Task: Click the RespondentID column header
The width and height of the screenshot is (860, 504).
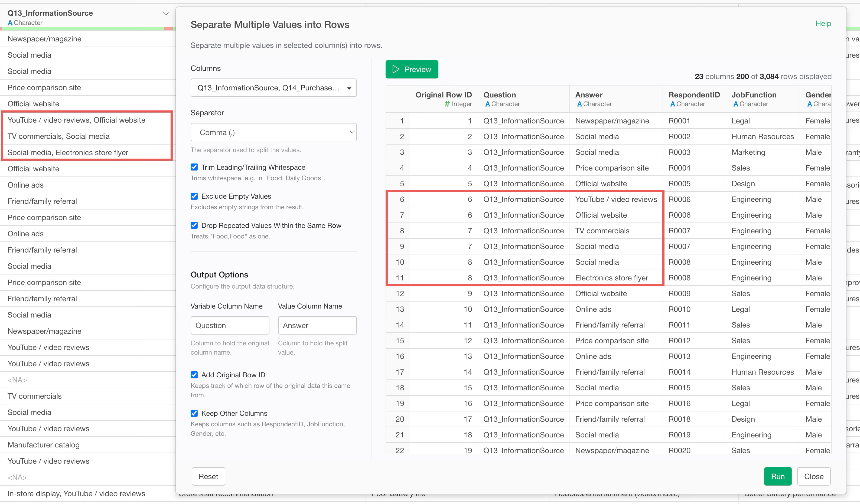Action: (694, 99)
